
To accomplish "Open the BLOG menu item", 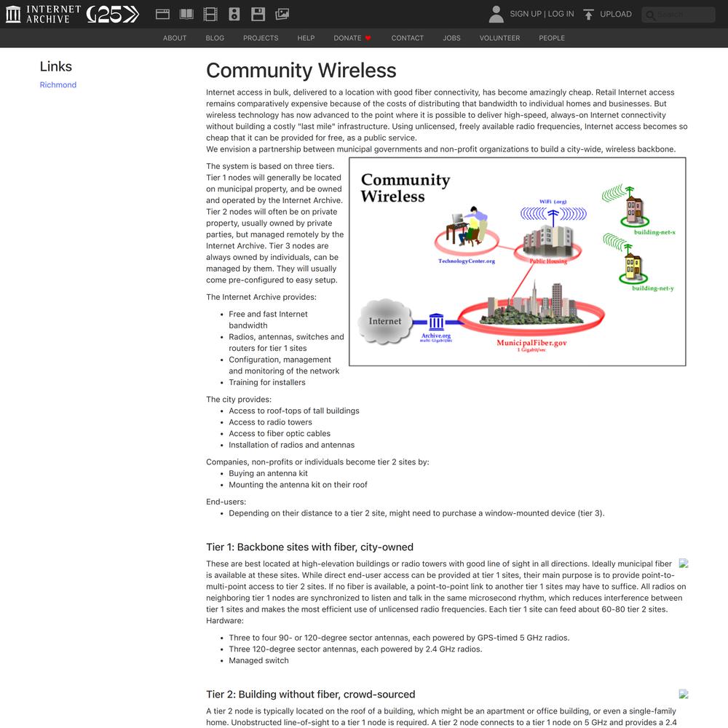I will [x=215, y=38].
